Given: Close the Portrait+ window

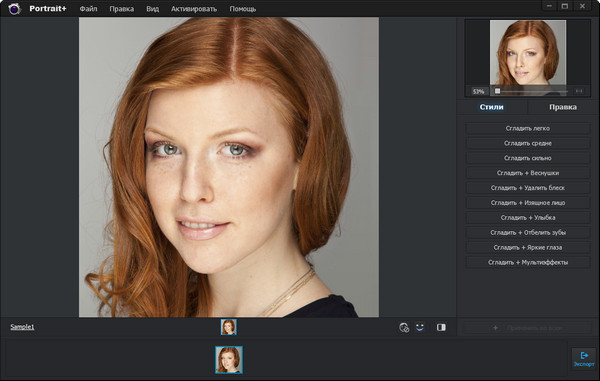Looking at the screenshot, I should pos(582,6).
